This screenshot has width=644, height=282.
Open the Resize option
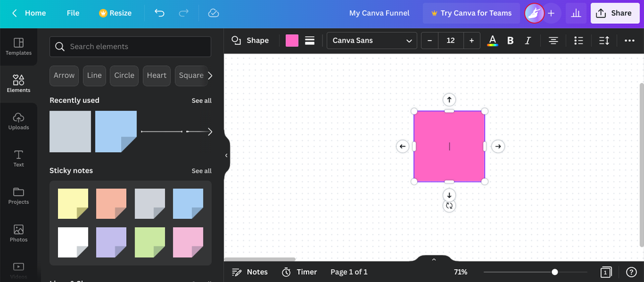[115, 13]
